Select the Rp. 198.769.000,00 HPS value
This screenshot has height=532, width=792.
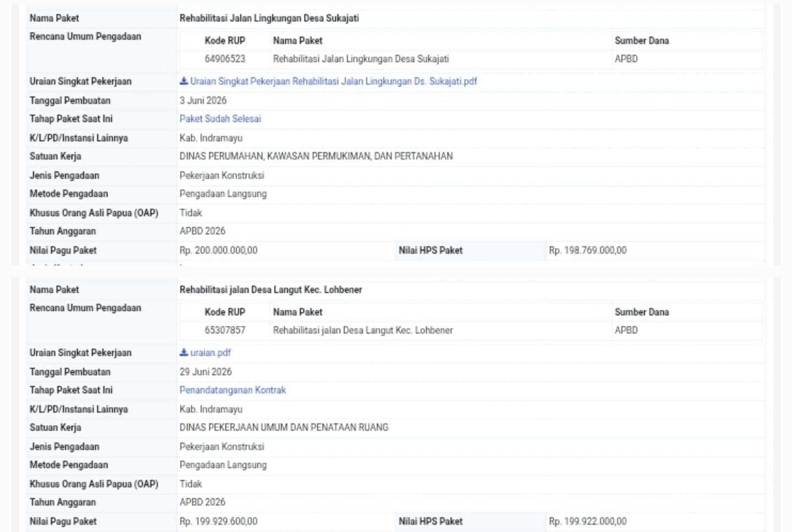click(x=587, y=250)
